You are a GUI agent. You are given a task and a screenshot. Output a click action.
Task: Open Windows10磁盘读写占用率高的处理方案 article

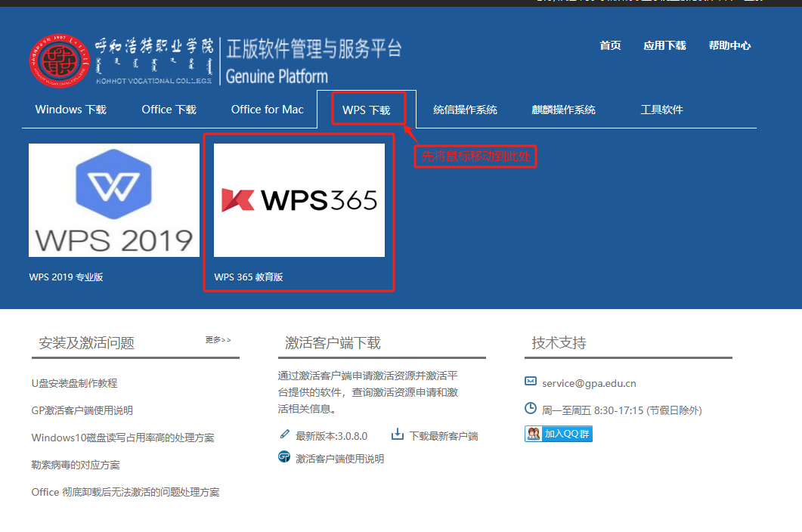coord(122,438)
